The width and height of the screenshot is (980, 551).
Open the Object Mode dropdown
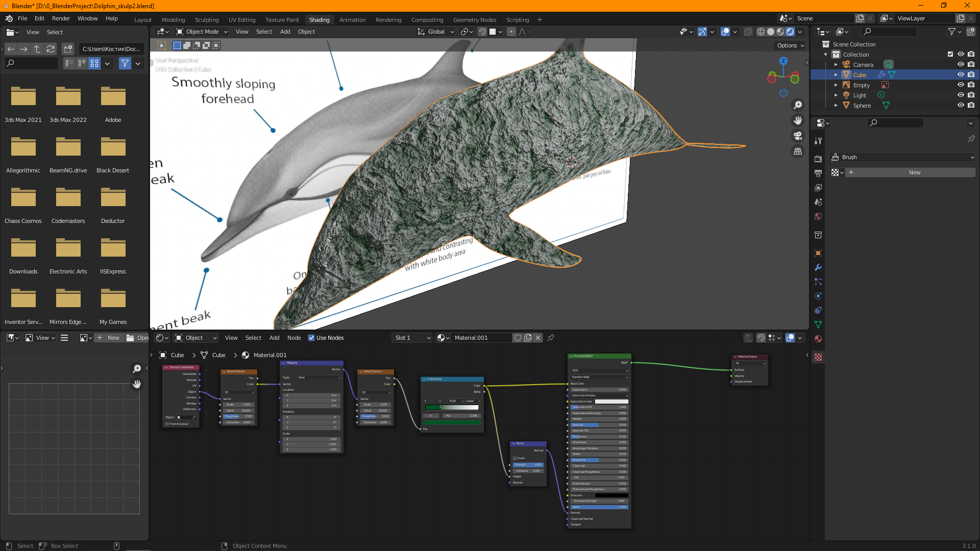(x=202, y=32)
